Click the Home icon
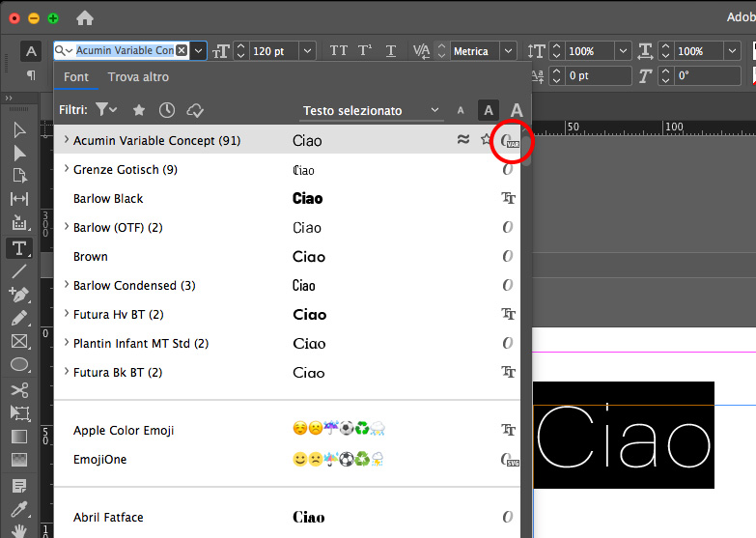 pos(85,18)
